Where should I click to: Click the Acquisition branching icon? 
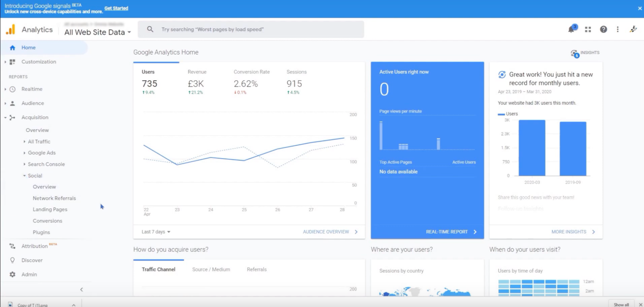tap(13, 118)
